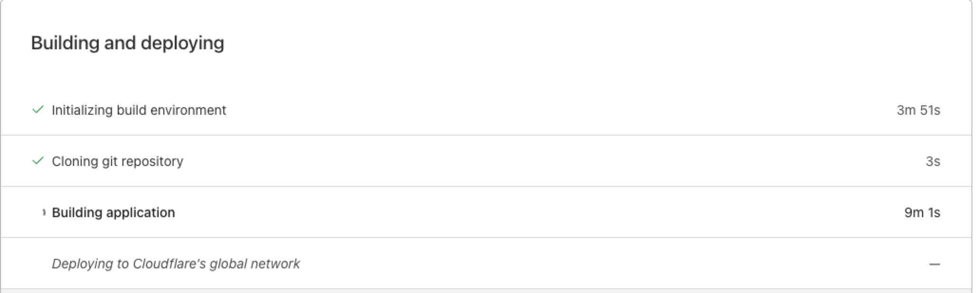
Task: Expand the Initializing build environment step
Action: click(x=138, y=110)
